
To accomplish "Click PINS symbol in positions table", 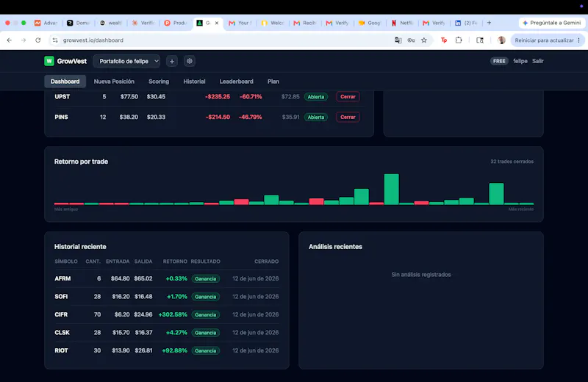I will point(62,117).
